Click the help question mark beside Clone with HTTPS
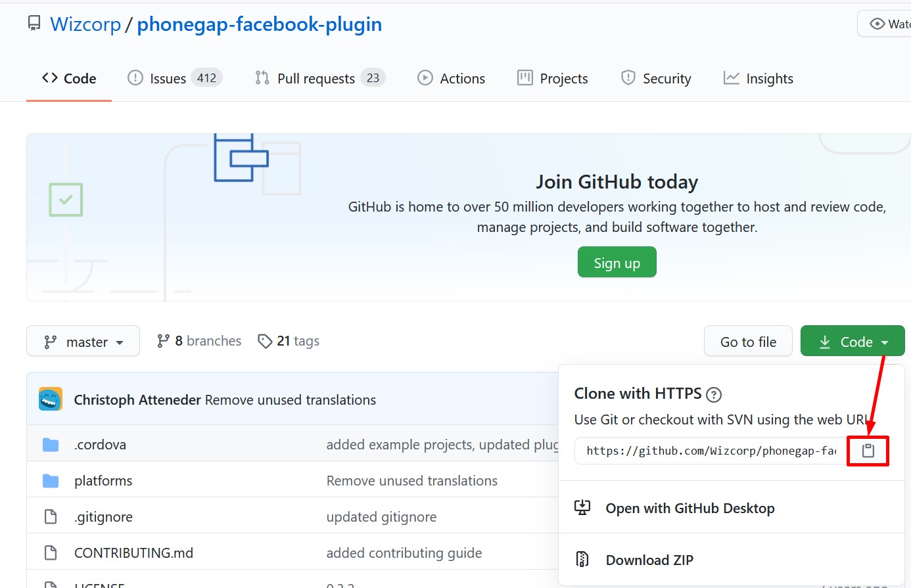911x588 pixels. [714, 394]
